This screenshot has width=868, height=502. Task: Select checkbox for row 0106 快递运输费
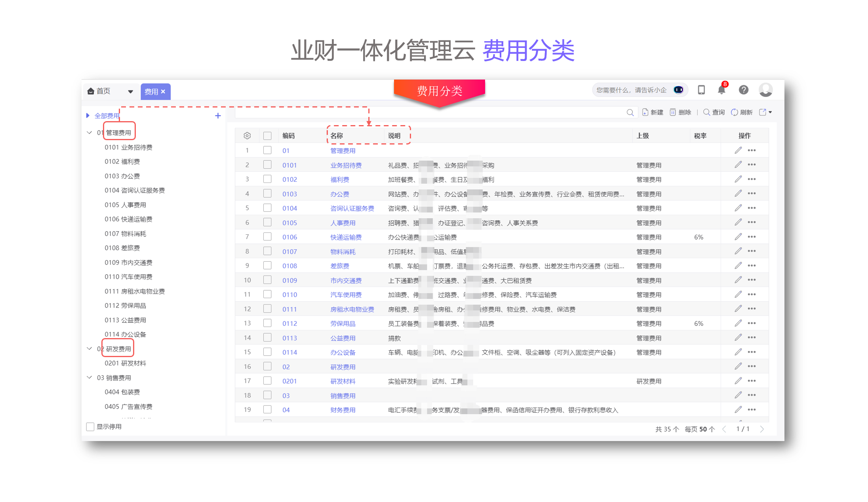pyautogui.click(x=267, y=237)
